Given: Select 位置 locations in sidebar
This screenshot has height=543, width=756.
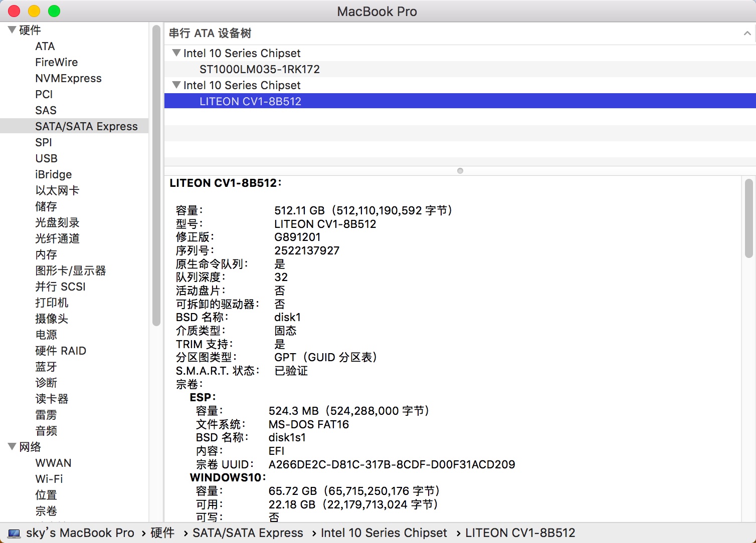Looking at the screenshot, I should tap(46, 495).
